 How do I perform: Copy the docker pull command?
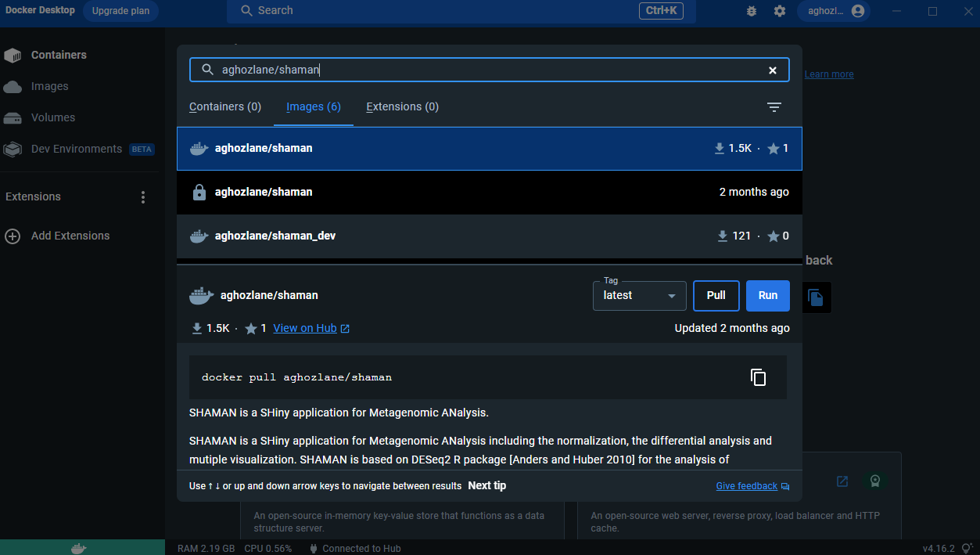[758, 377]
